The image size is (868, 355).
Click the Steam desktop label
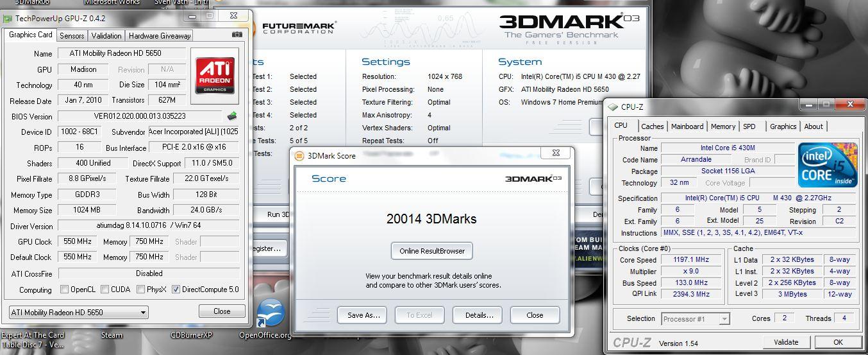coord(112,334)
